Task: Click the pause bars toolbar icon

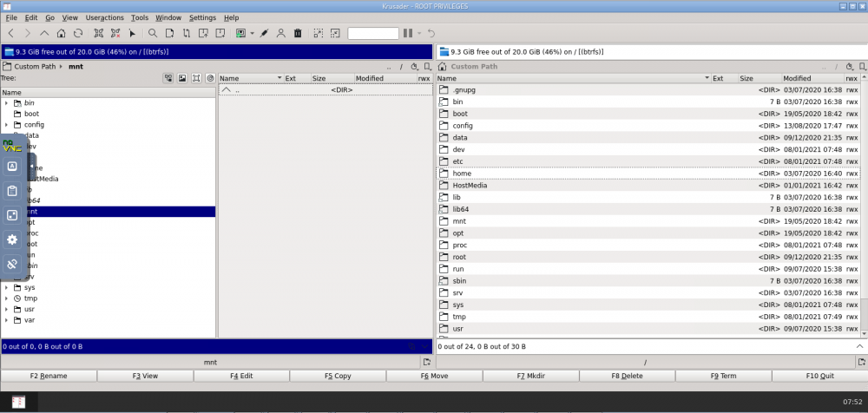Action: [x=408, y=33]
